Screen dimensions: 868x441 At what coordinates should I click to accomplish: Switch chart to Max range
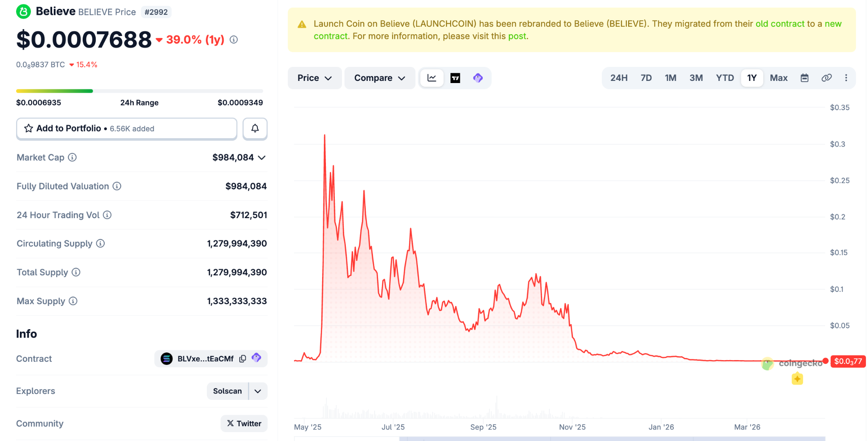coord(778,78)
